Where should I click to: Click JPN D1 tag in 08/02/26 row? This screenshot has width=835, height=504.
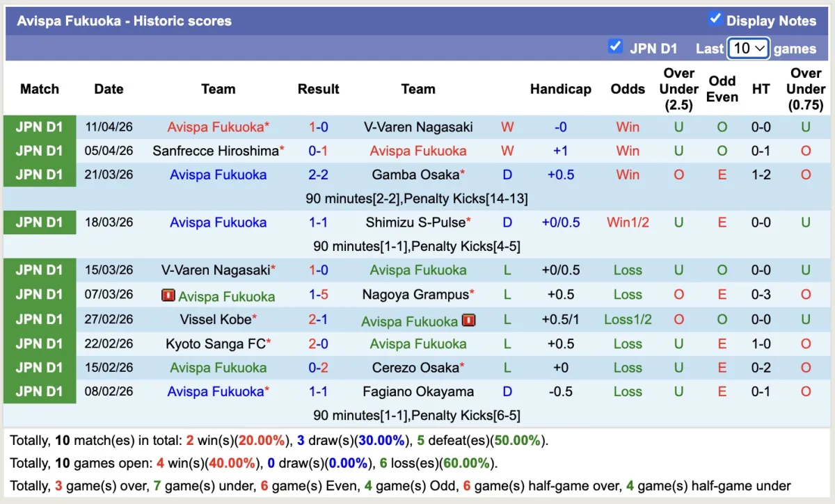pyautogui.click(x=40, y=391)
